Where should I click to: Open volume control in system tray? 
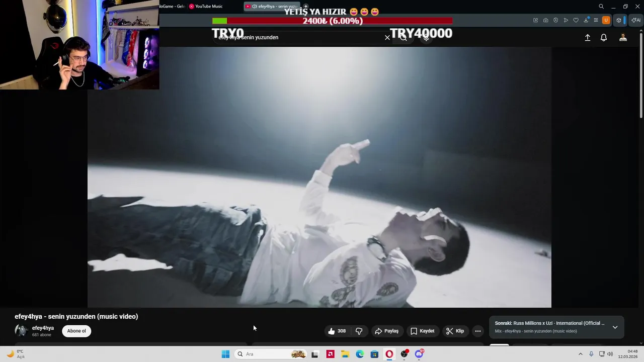pos(610,354)
